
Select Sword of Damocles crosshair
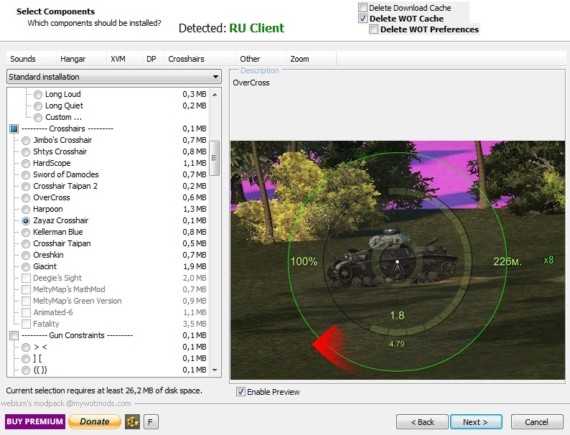point(26,175)
